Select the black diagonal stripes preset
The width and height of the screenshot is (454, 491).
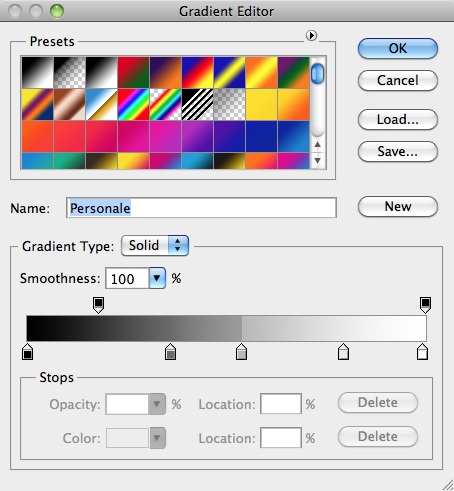(197, 104)
